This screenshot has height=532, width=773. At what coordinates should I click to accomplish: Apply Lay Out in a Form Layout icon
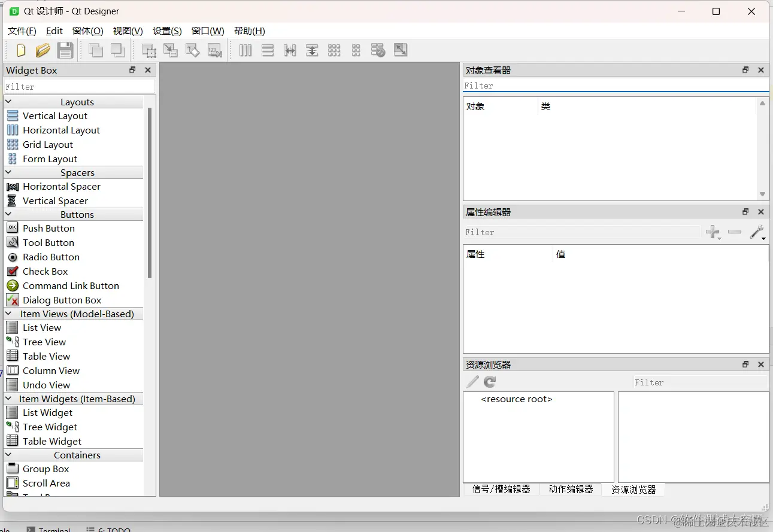click(x=356, y=50)
